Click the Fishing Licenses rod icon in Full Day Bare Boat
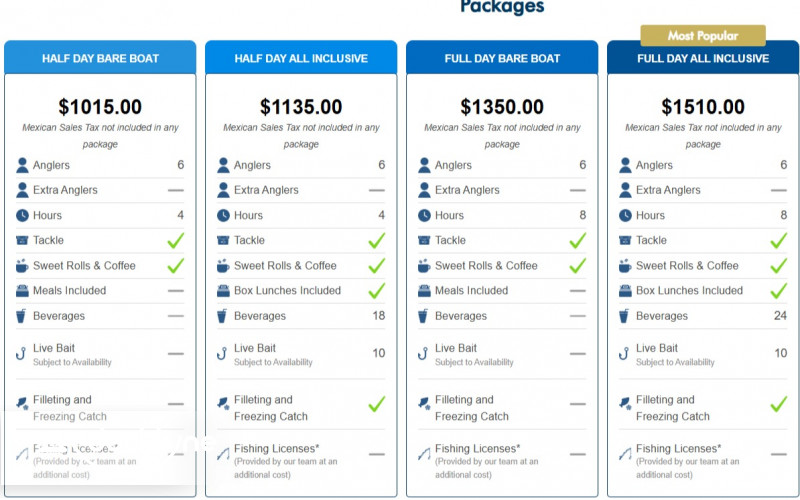The image size is (800, 500). tap(425, 453)
